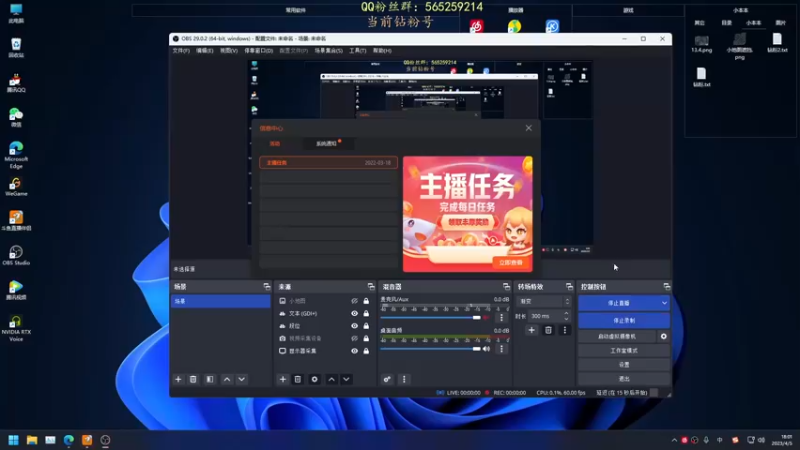Pop out the Sources dock panel

[371, 287]
